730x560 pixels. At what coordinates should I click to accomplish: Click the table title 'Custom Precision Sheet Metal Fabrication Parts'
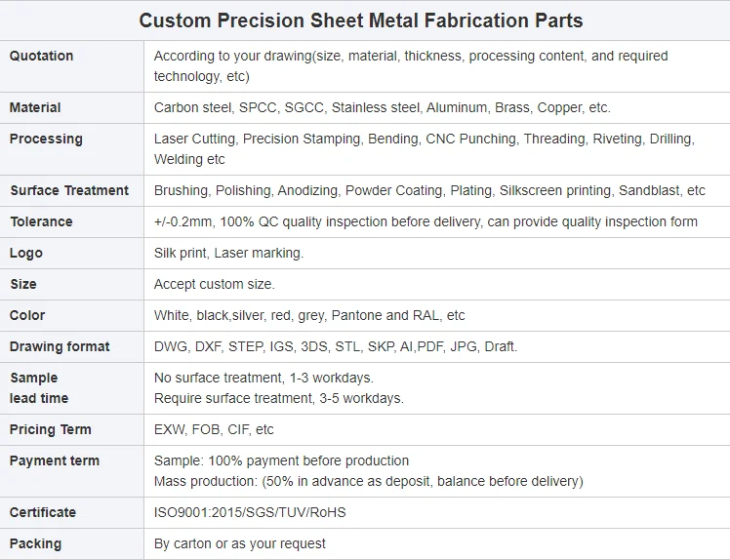point(361,20)
